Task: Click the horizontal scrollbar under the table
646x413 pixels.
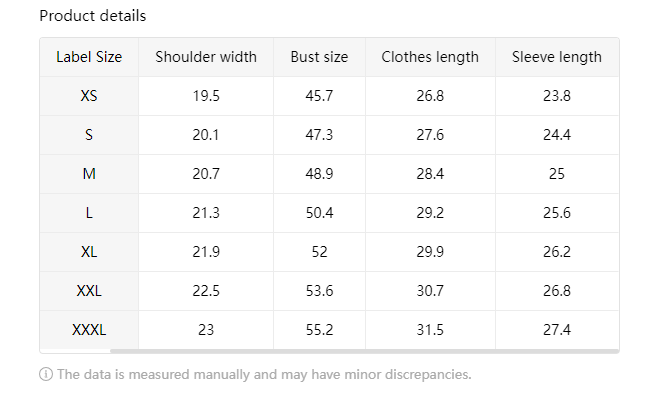Action: 364,351
